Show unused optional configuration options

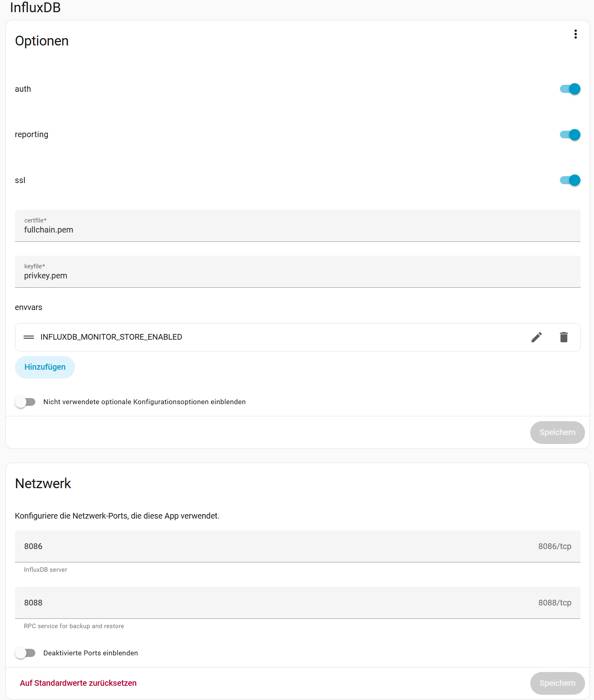[26, 402]
